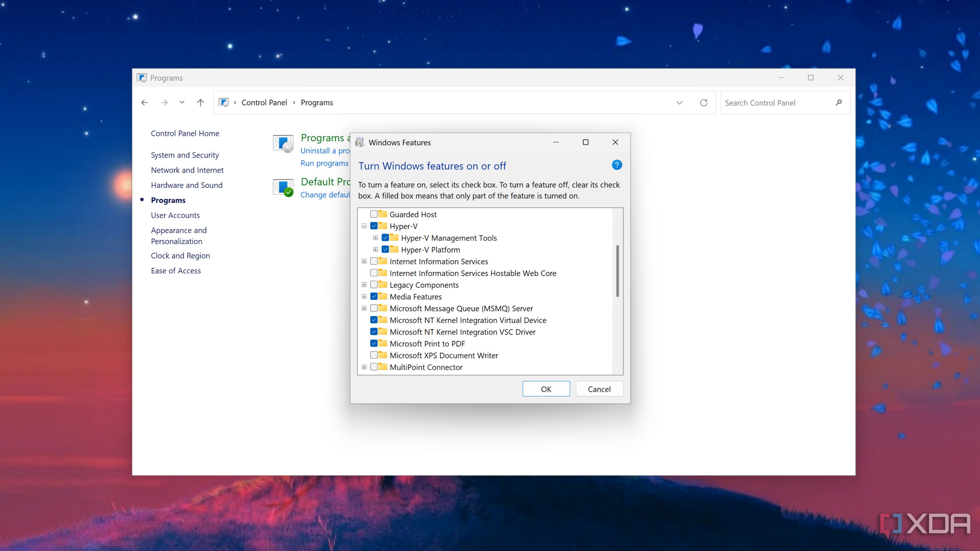Check the Microsoft XPS Document Writer box

[374, 355]
